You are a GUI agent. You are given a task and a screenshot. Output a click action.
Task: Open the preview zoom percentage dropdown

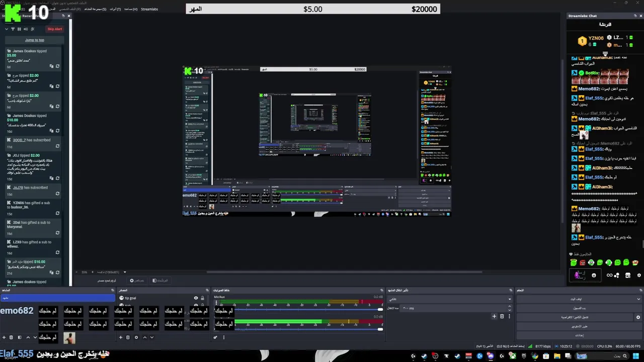pos(125,272)
